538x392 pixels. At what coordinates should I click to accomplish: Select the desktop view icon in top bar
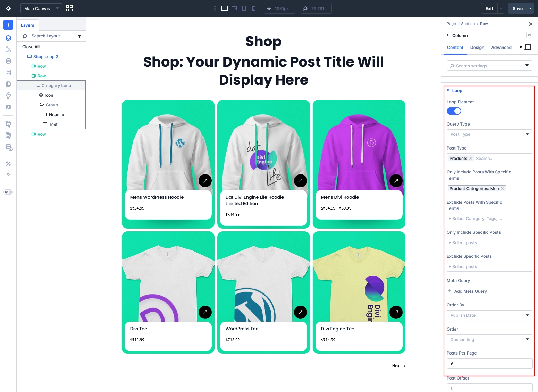coord(225,8)
